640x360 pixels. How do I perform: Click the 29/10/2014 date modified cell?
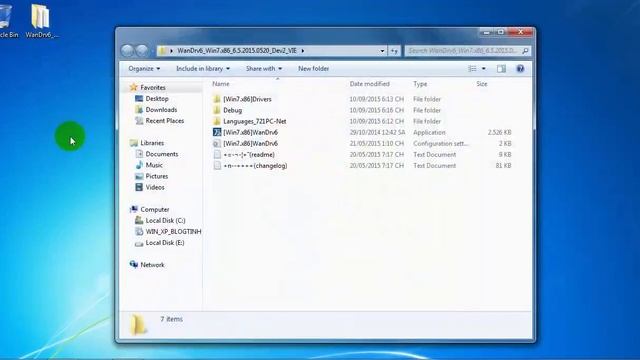(x=378, y=132)
